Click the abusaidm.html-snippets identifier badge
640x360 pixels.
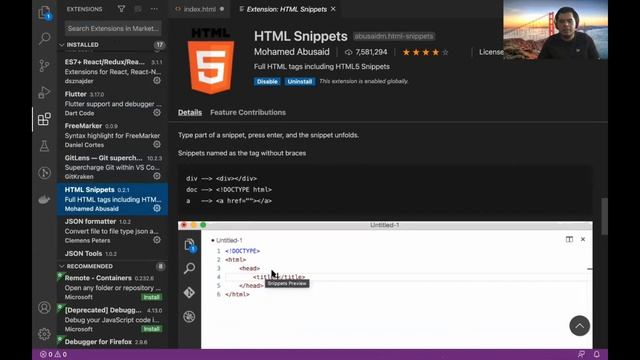(393, 36)
